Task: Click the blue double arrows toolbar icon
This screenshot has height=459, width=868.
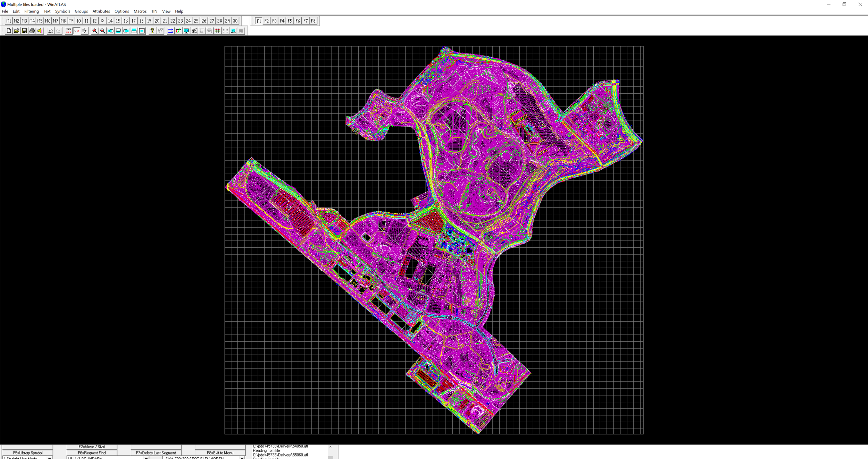Action: point(170,31)
